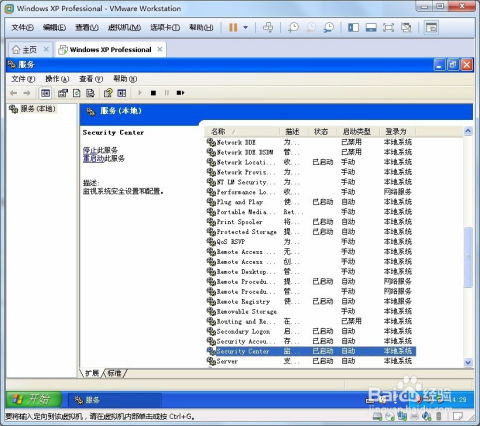Click the Refresh icon in Services toolbar
This screenshot has height=426, width=480.
[77, 93]
